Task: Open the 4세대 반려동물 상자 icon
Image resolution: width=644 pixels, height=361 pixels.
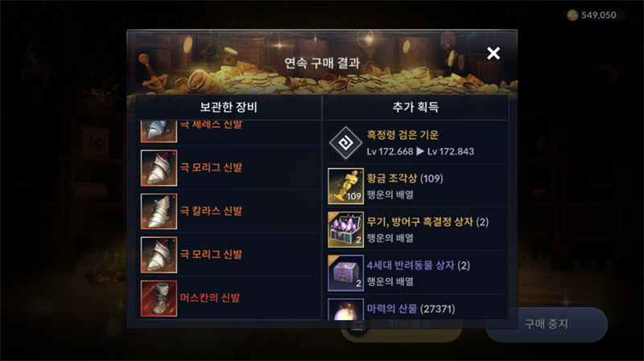Action: [x=346, y=273]
